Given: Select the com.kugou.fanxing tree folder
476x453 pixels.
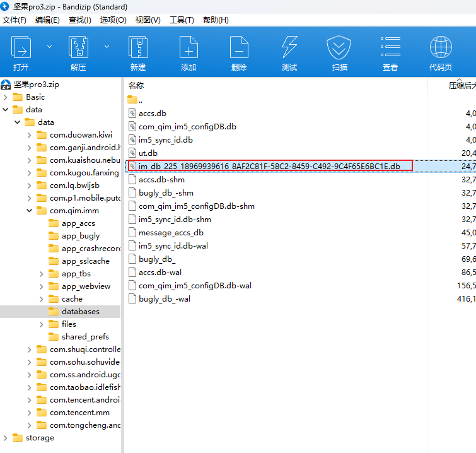Looking at the screenshot, I should click(84, 173).
